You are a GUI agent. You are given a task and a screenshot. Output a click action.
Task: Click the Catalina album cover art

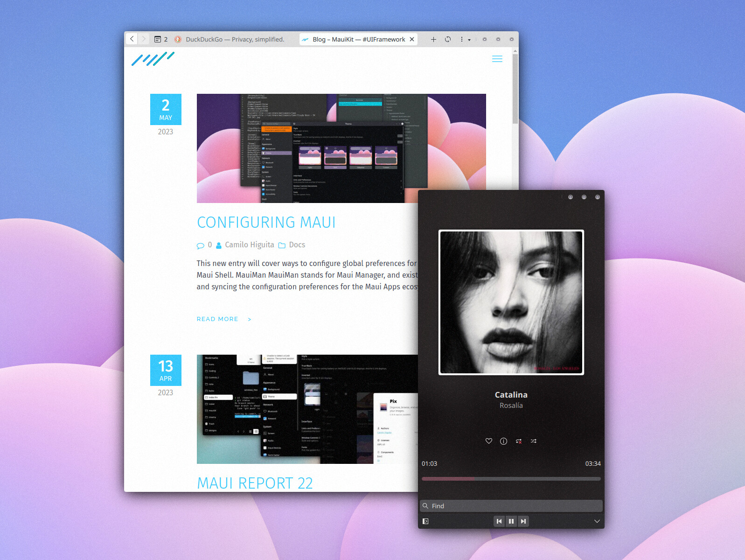coord(511,302)
